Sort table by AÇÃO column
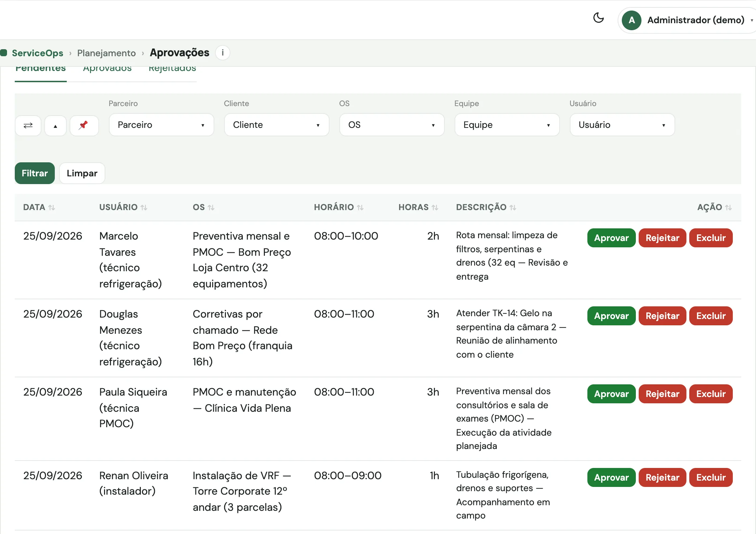The image size is (756, 534). 715,207
